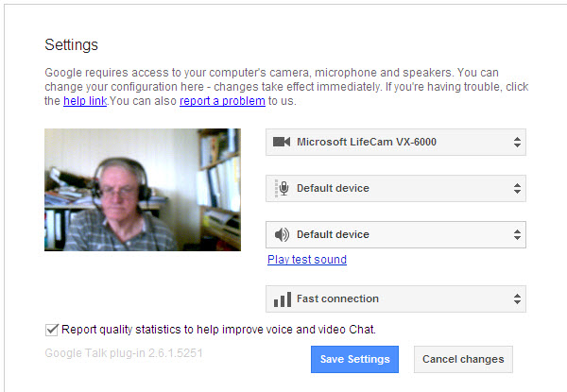Uncheck the Report quality statistics checkbox
The image size is (567, 392).
point(51,330)
